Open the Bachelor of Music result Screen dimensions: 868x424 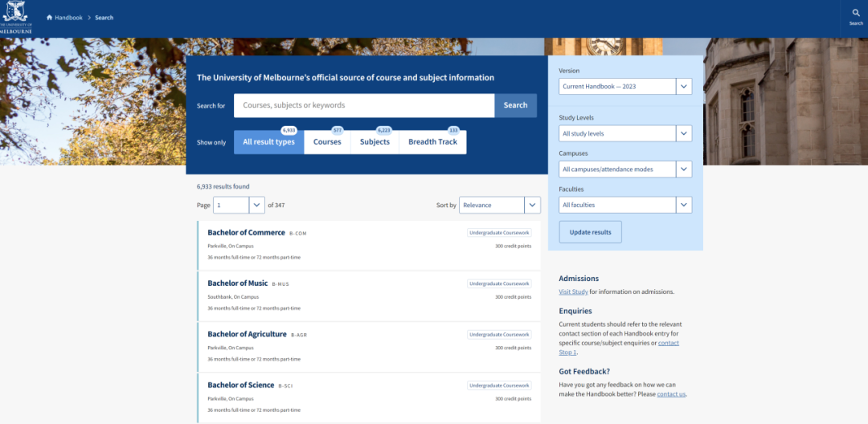tap(237, 283)
